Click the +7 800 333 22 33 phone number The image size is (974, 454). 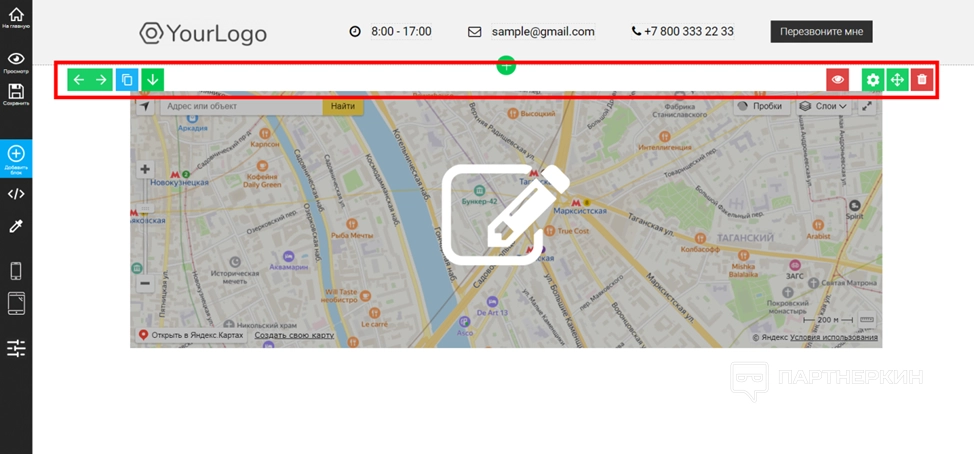point(683,31)
